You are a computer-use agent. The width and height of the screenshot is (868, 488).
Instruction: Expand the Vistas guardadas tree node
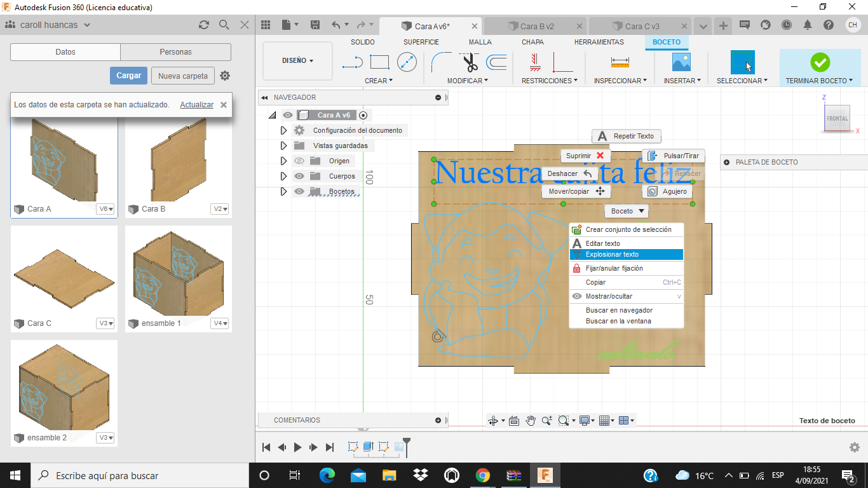pos(284,146)
